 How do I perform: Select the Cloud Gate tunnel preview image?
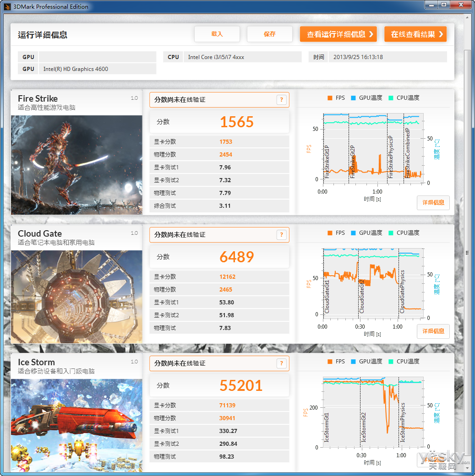click(76, 297)
